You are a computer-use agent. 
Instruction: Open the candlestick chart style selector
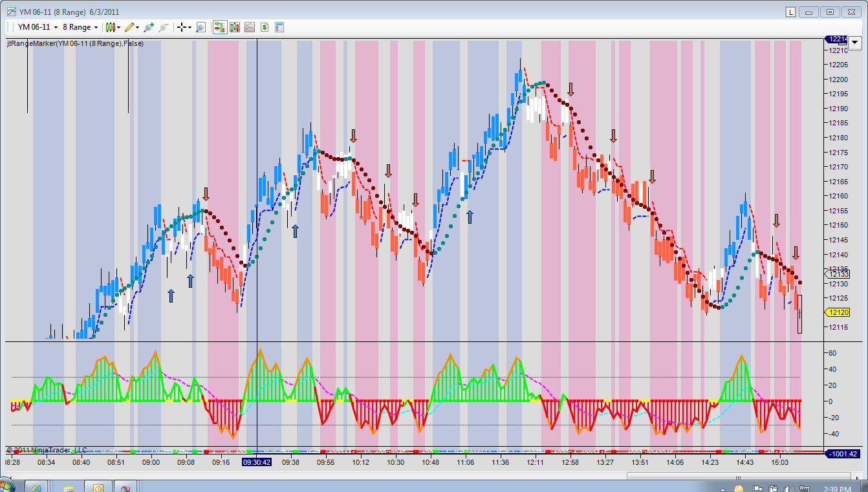113,27
